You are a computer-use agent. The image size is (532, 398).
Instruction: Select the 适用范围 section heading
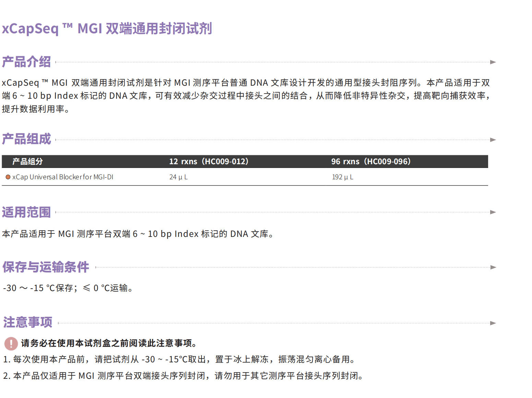click(x=26, y=212)
